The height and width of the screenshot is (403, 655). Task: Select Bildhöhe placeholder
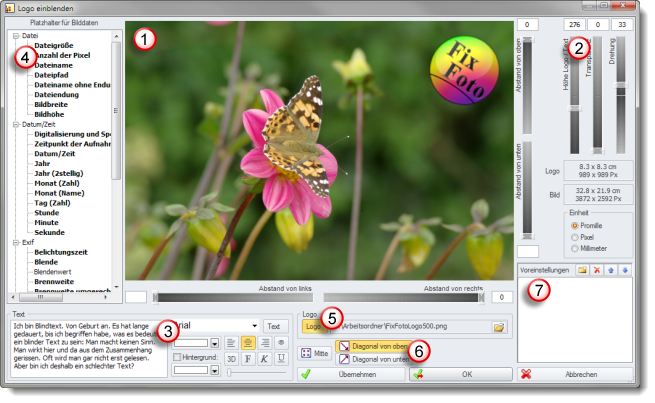click(x=49, y=114)
